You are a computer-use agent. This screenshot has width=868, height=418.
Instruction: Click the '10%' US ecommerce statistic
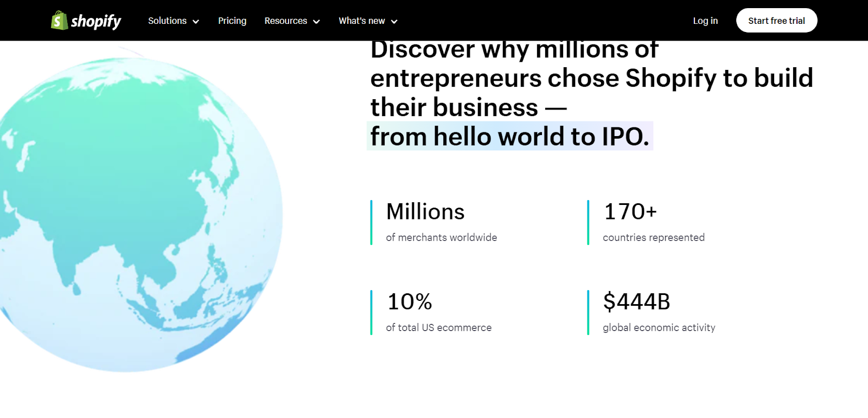(410, 301)
